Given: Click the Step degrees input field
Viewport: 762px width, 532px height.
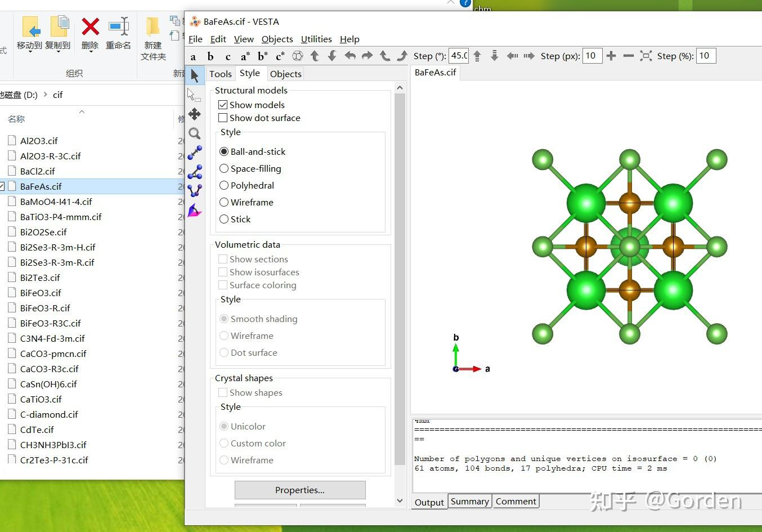Looking at the screenshot, I should (459, 56).
